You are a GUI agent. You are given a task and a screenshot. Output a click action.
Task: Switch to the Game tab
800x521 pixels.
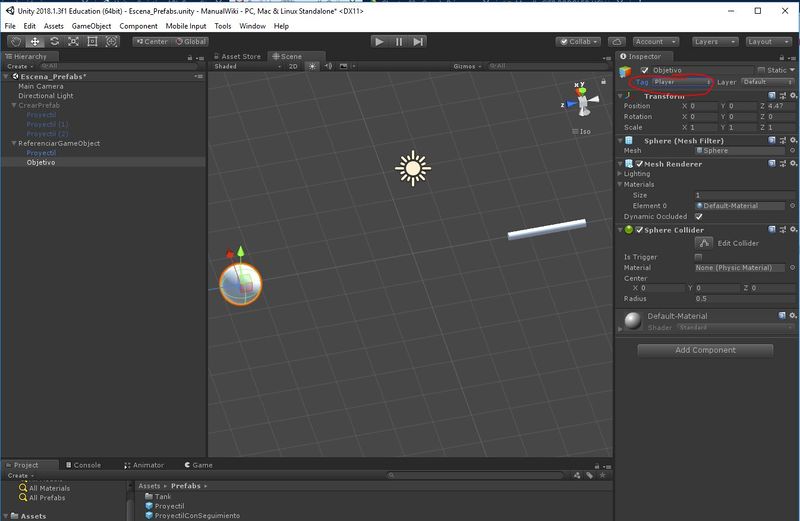tap(198, 465)
